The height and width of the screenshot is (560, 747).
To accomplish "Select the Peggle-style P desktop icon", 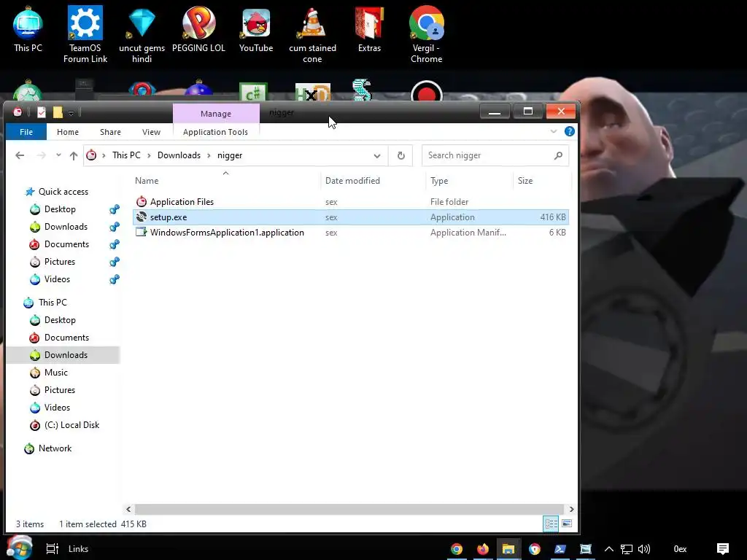I will coord(198,29).
